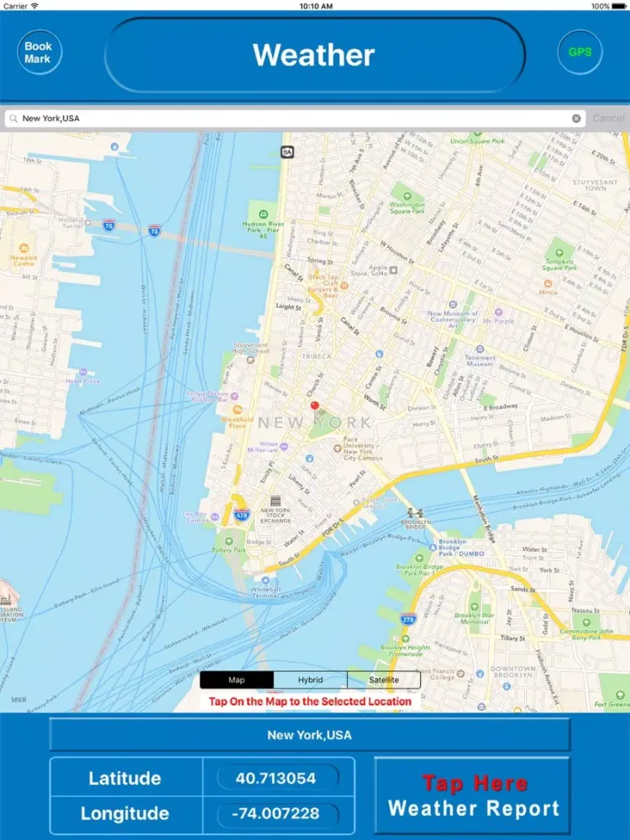Tap the Battery Park marker
630x840 pixels.
pos(228,541)
